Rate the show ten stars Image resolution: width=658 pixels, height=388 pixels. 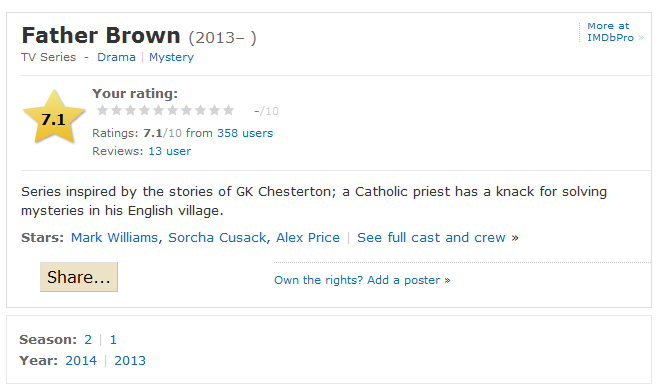[x=228, y=110]
